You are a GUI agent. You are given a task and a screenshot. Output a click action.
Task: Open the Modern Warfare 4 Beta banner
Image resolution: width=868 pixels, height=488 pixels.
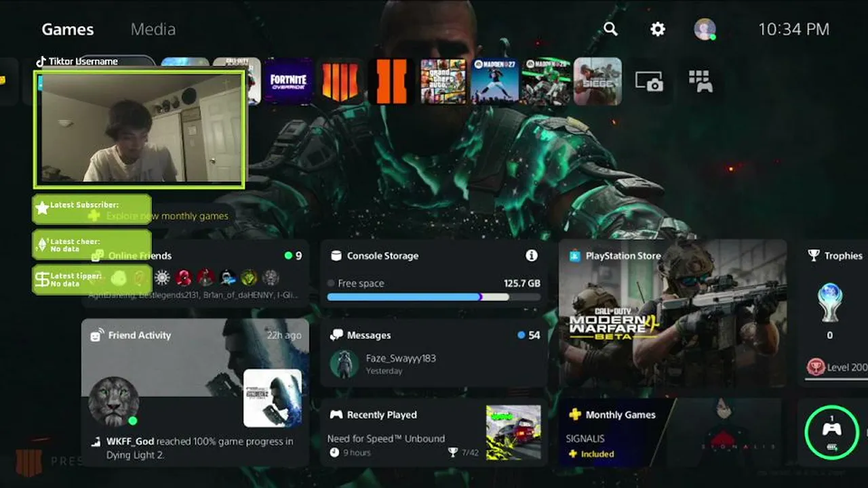pos(673,313)
